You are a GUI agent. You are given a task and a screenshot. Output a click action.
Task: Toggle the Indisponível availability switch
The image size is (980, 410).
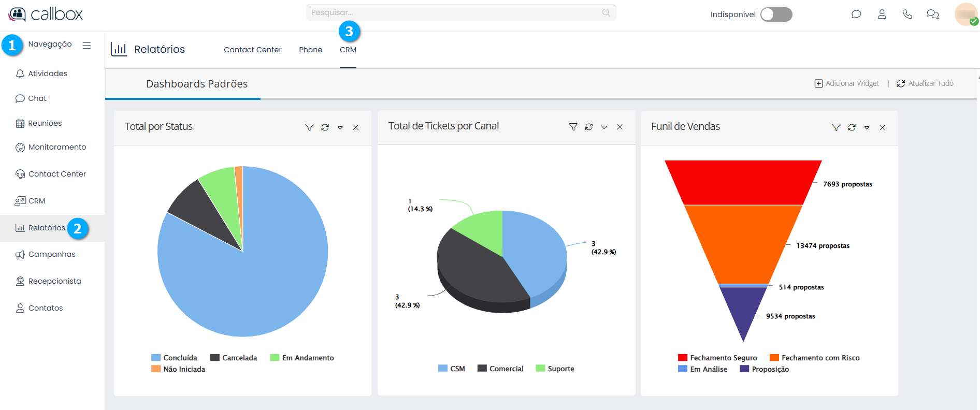776,14
